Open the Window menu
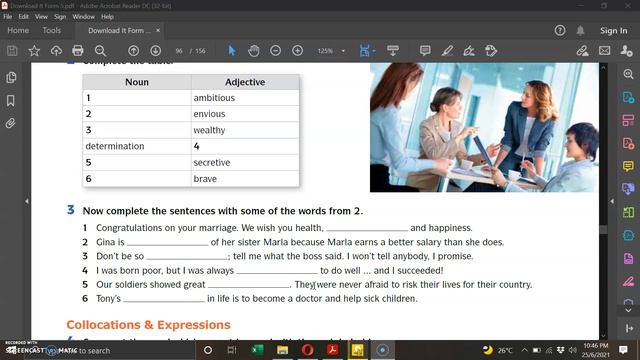 (84, 17)
